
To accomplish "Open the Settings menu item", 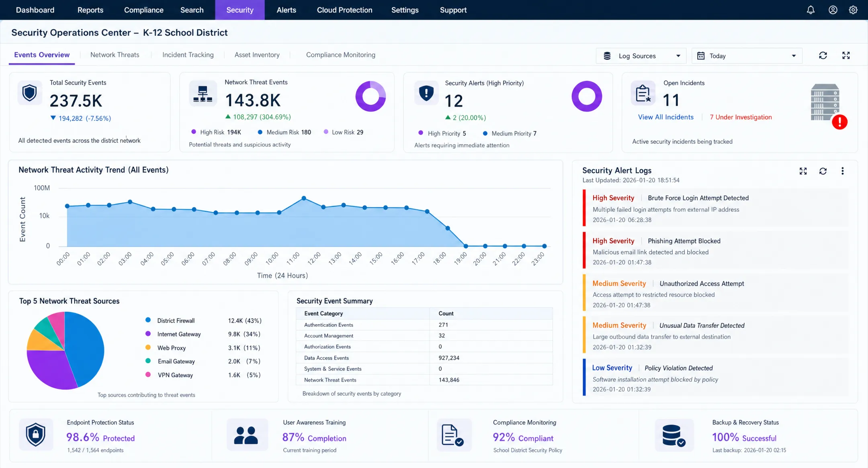I will click(405, 10).
